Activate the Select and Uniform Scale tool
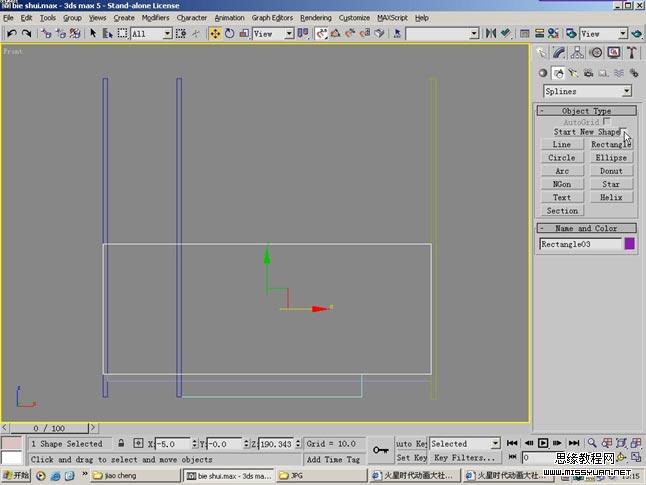Image resolution: width=646 pixels, height=485 pixels. 244,33
